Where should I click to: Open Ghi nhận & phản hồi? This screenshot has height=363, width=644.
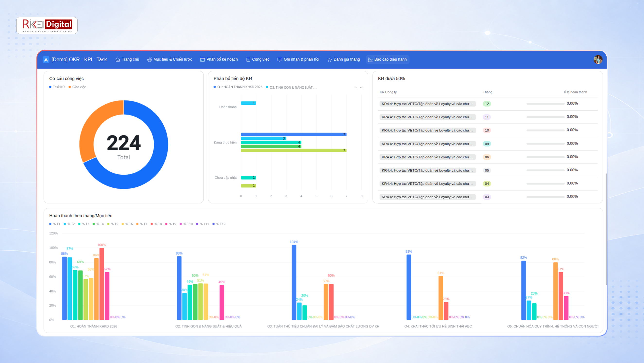tap(298, 60)
